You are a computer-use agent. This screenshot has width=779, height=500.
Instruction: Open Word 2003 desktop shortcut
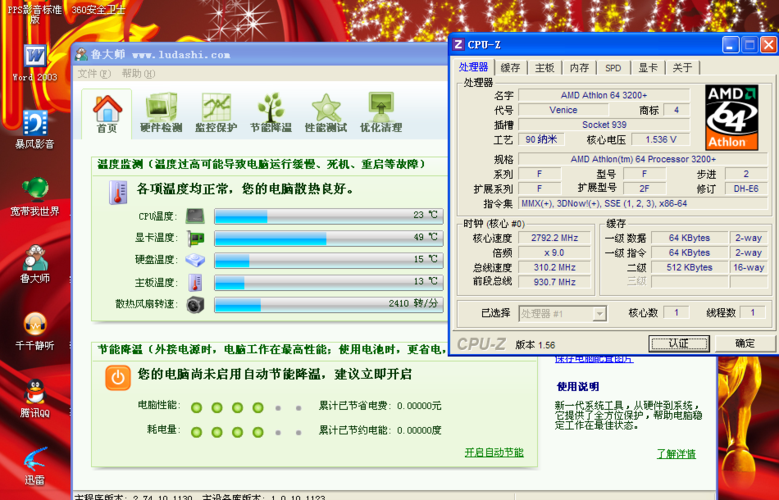point(35,63)
